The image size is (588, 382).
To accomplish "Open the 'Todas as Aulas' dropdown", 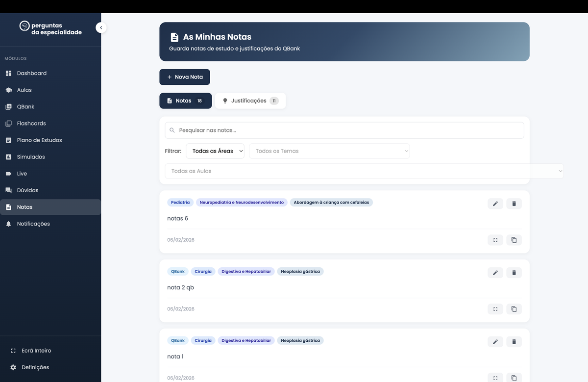I will [364, 171].
